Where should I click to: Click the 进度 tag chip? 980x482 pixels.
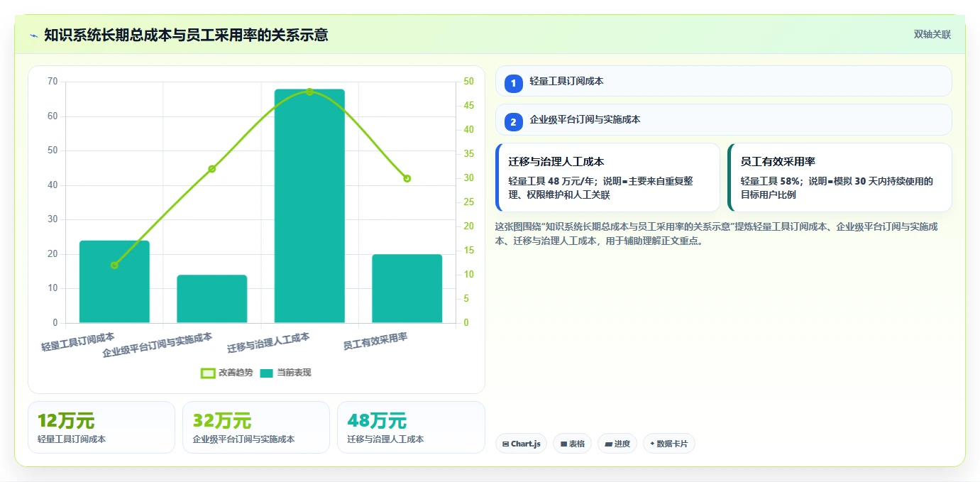pyautogui.click(x=617, y=444)
